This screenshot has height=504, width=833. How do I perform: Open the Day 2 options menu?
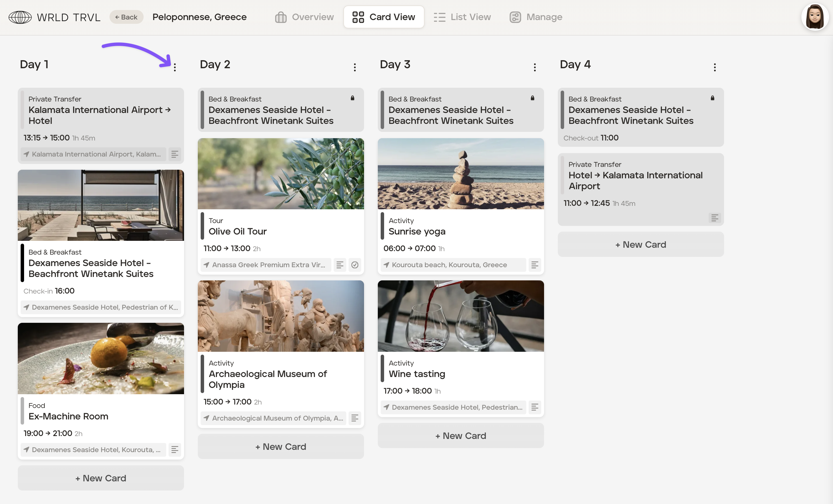(x=355, y=67)
